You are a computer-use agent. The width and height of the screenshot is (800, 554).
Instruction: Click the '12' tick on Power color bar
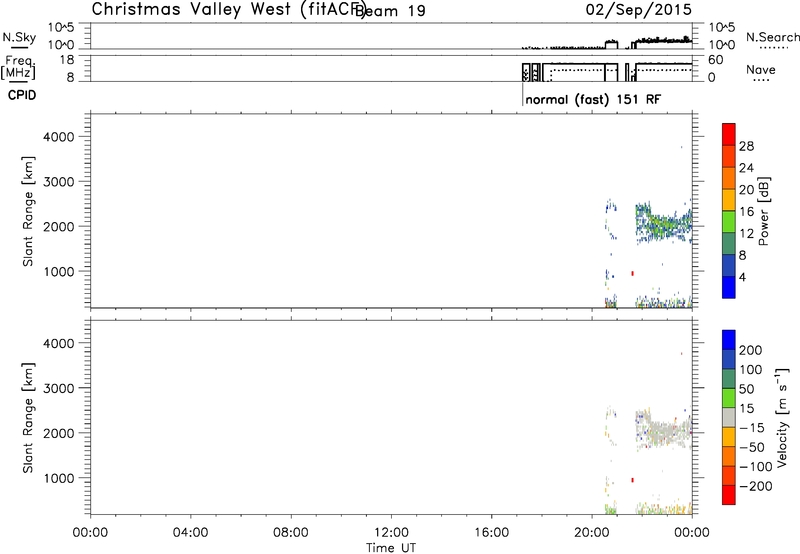coord(746,234)
